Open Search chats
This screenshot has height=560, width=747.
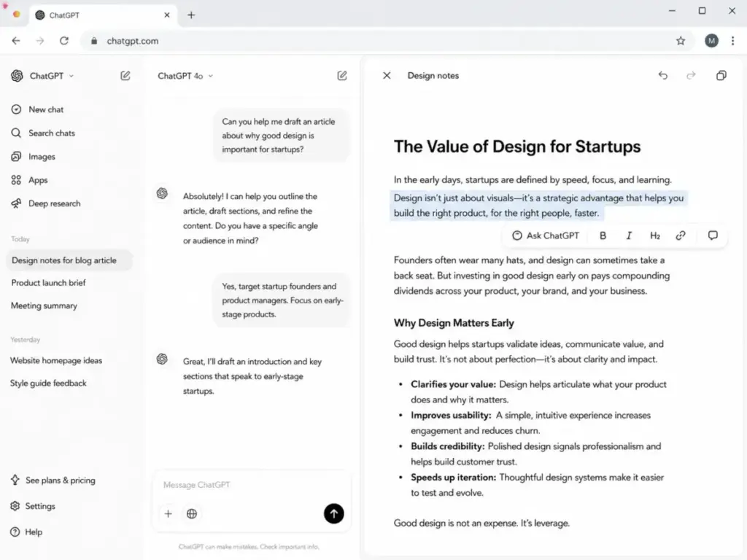pyautogui.click(x=43, y=133)
